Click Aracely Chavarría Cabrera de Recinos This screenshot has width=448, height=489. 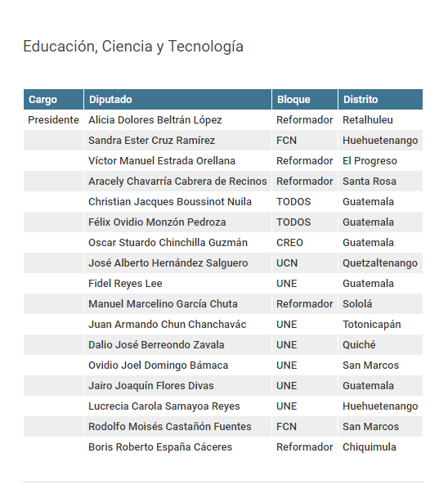pyautogui.click(x=177, y=182)
